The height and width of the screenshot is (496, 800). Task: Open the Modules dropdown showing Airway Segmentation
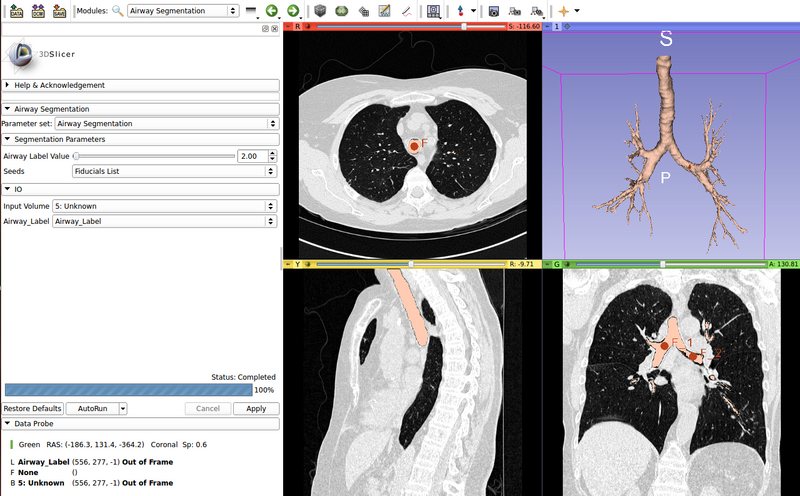click(x=182, y=11)
